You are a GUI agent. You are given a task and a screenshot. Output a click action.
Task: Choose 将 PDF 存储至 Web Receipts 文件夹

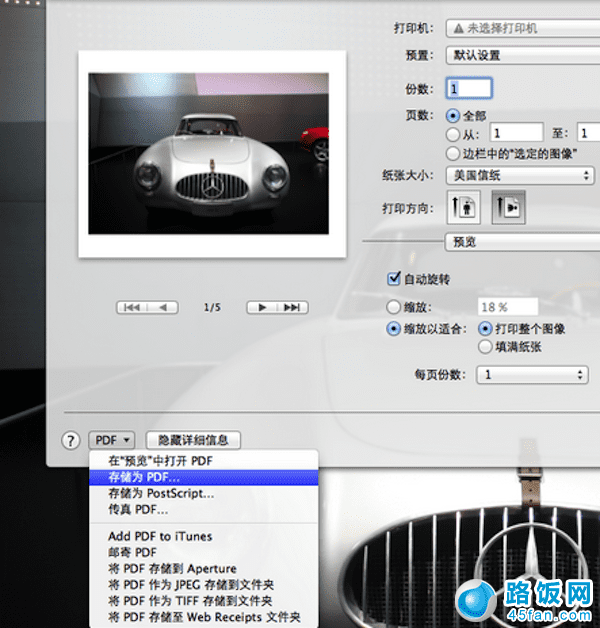click(203, 617)
